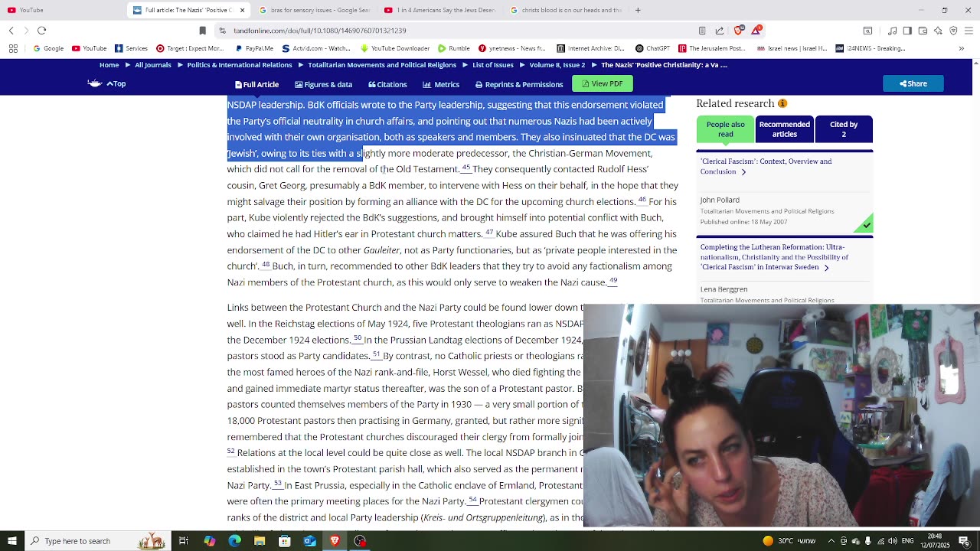
Task: Open footnote reference 45
Action: [465, 168]
